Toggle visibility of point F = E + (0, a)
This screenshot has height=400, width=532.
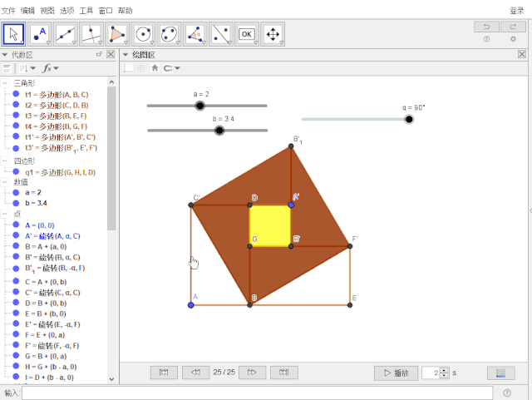pos(16,334)
